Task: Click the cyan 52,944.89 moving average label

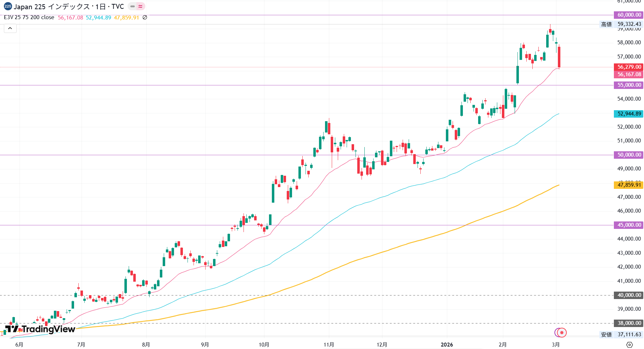Action: pos(629,114)
